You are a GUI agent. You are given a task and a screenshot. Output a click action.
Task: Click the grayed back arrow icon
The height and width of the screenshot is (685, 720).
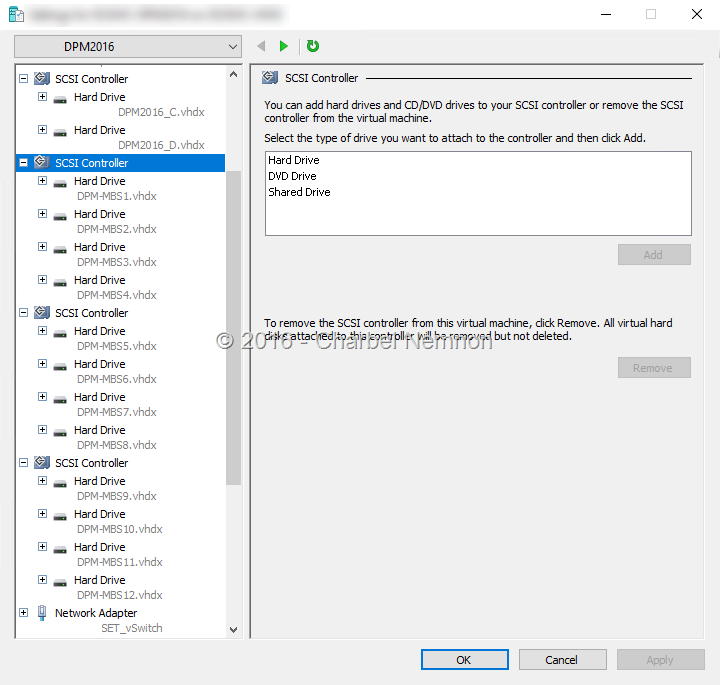coord(261,46)
